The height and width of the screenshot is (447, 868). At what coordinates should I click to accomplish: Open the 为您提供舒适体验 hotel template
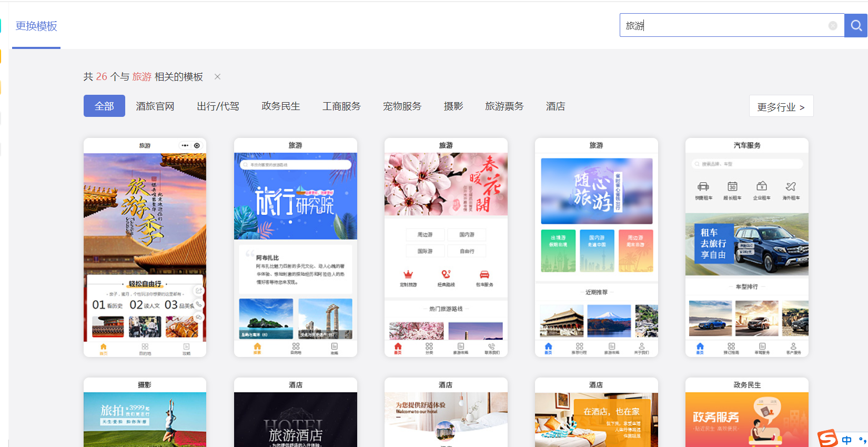446,412
